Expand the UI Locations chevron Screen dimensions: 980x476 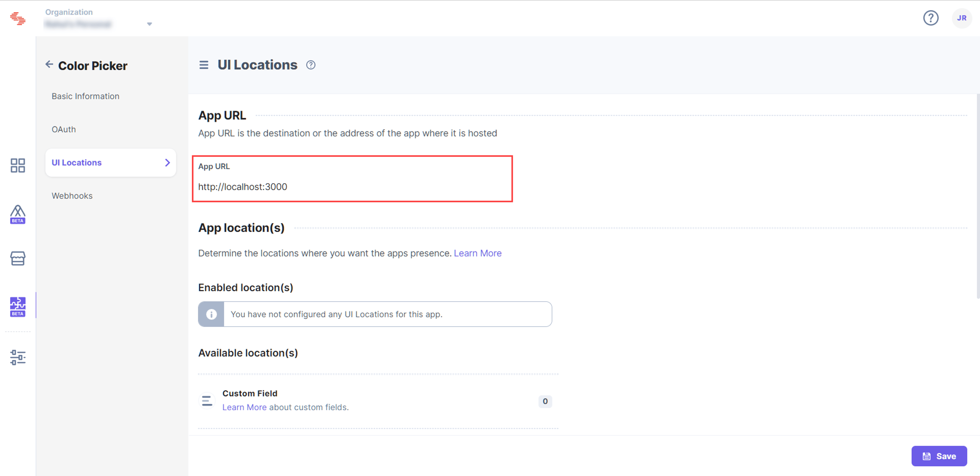(x=167, y=163)
